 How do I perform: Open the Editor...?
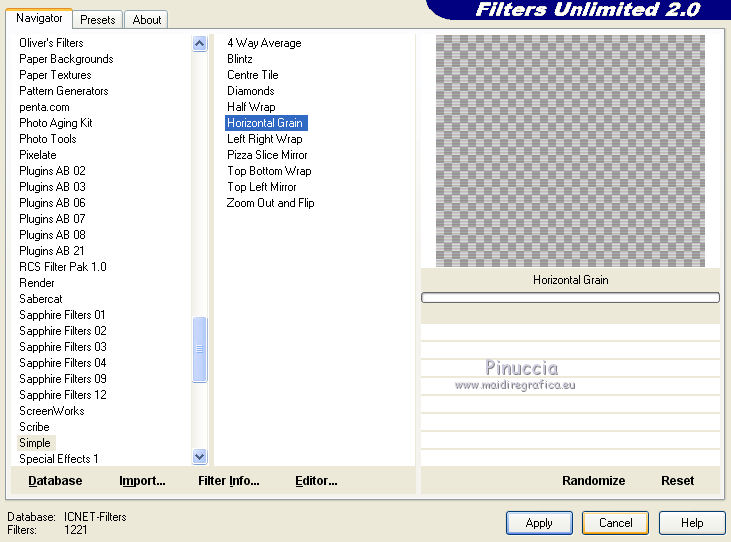click(316, 480)
